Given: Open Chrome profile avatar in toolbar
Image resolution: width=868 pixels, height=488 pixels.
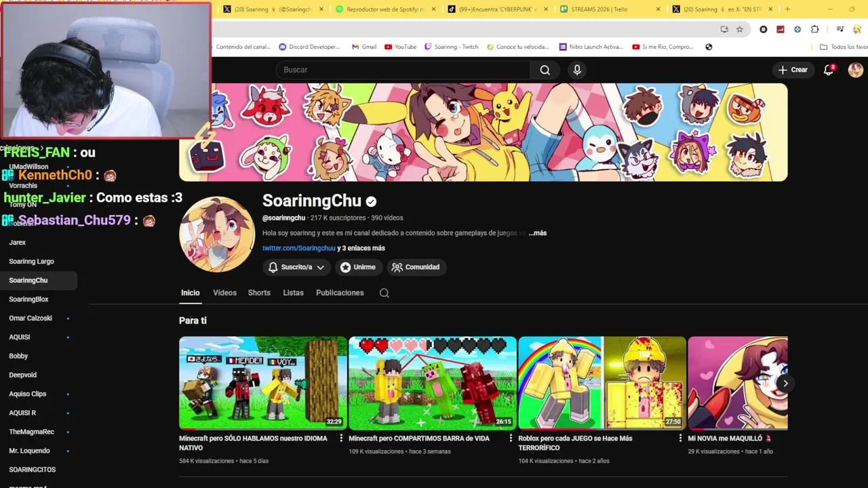Looking at the screenshot, I should point(858,29).
